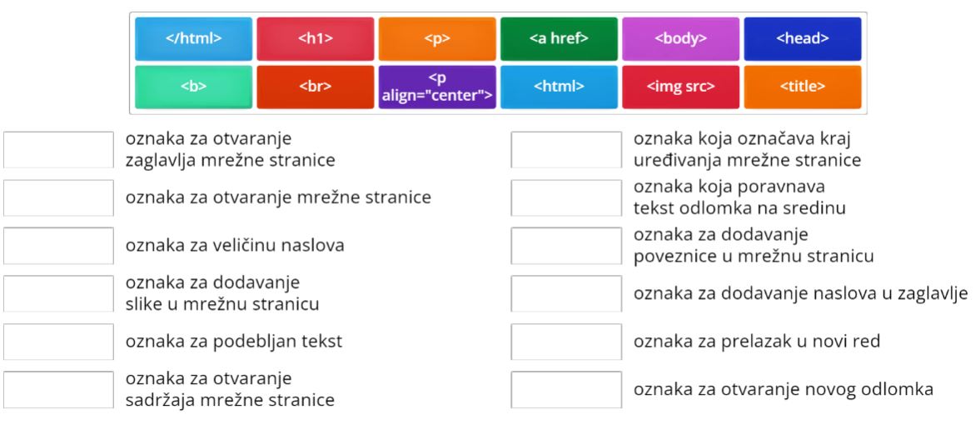Select the dark blue <head> tile

click(803, 38)
